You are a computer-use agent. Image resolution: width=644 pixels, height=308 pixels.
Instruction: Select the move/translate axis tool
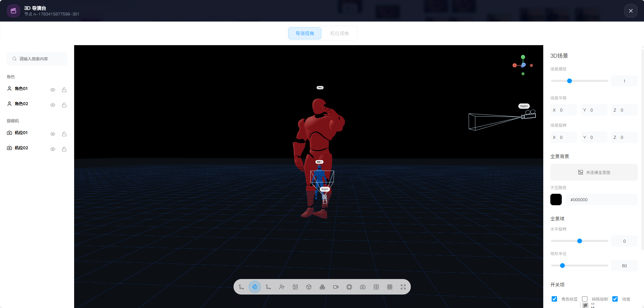click(241, 287)
